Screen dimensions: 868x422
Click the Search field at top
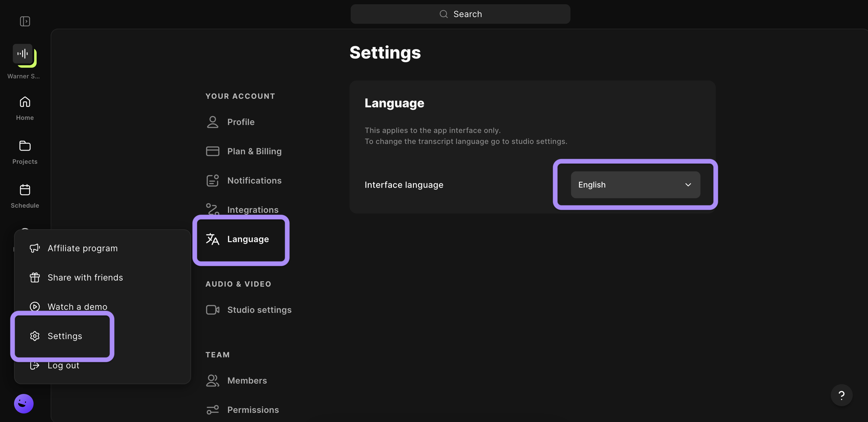[460, 14]
